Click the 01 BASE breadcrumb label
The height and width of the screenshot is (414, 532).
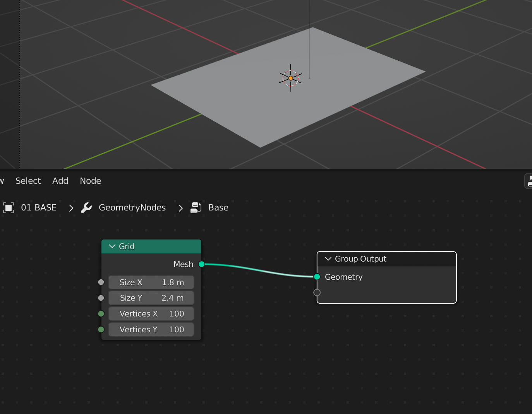pyautogui.click(x=39, y=208)
